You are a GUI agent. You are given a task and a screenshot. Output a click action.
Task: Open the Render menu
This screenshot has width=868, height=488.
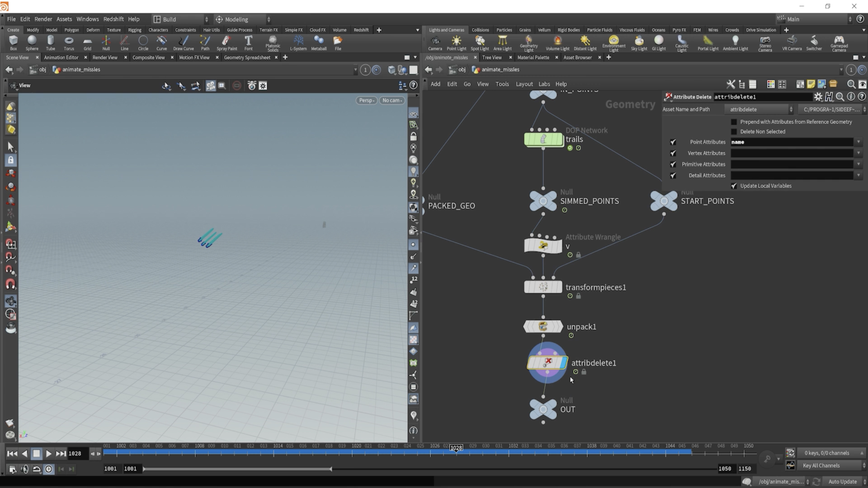(x=43, y=19)
